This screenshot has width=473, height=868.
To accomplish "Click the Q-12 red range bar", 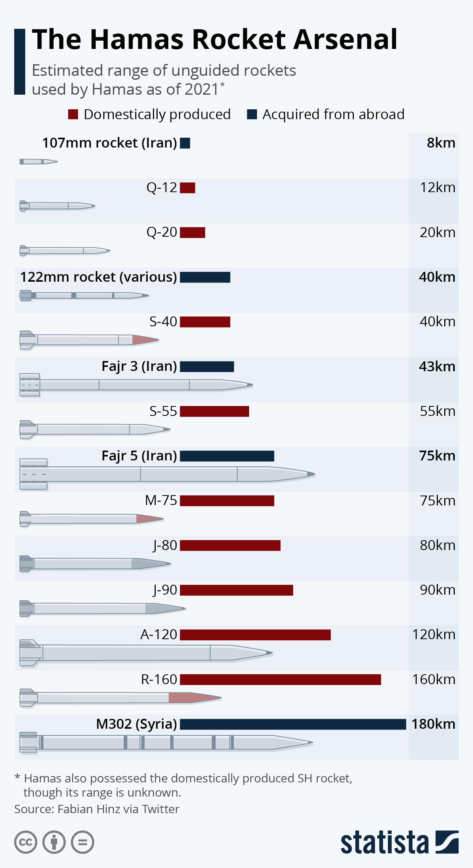I will 188,188.
